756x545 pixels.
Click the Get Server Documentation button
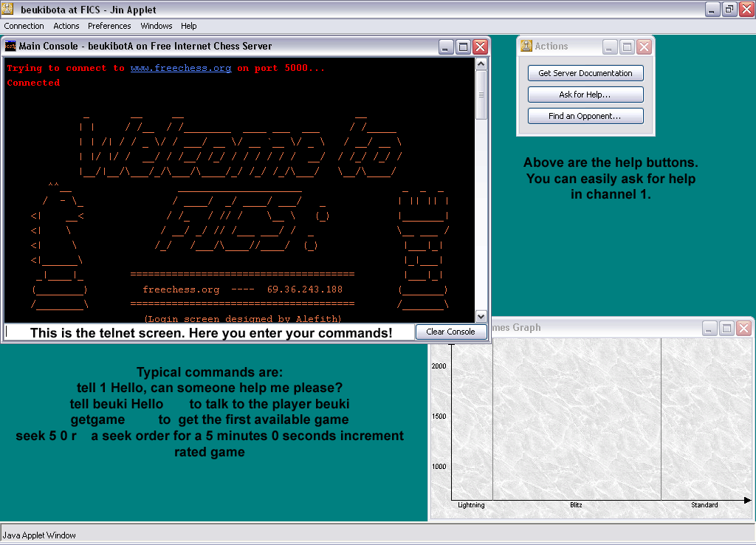click(585, 73)
